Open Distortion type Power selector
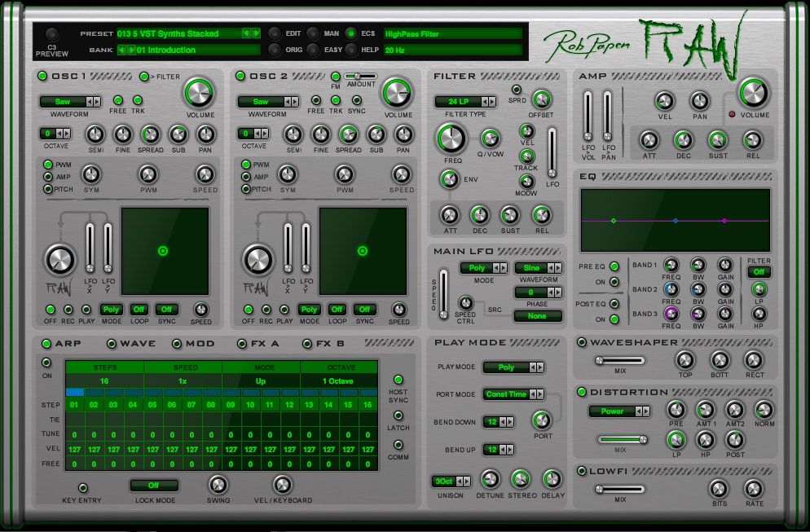The width and height of the screenshot is (810, 532). point(619,411)
